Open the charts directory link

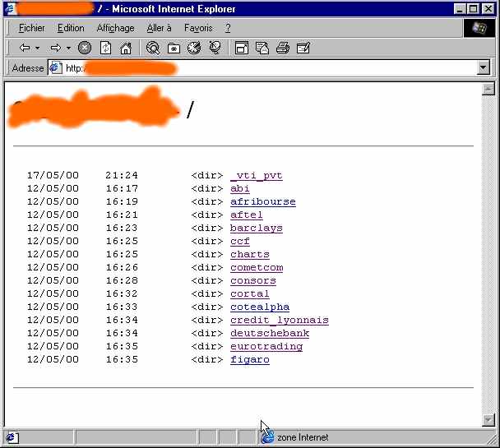click(x=250, y=254)
